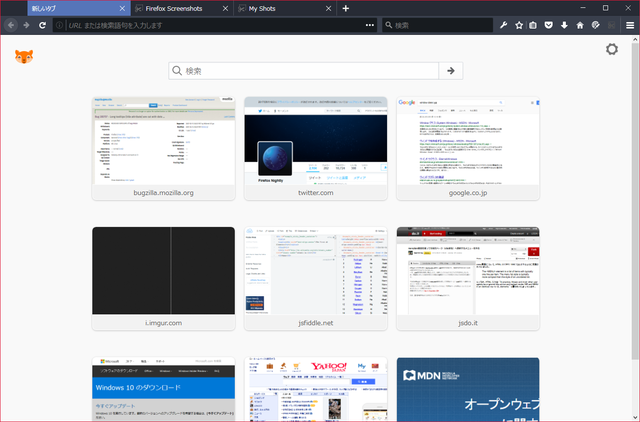Click the magnifier icon in toolbar search box
This screenshot has width=640, height=422.
tap(389, 25)
